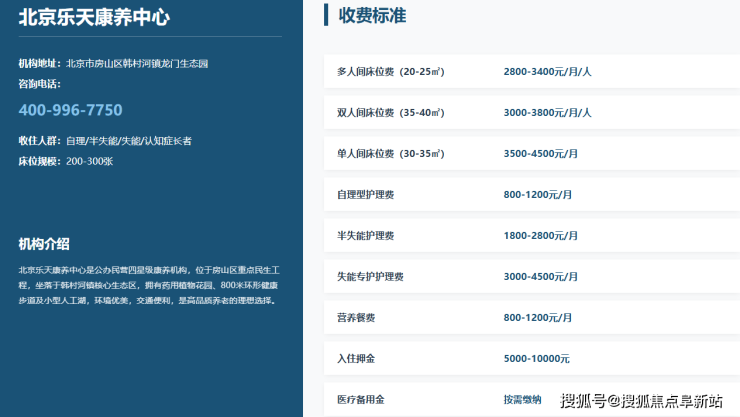Image resolution: width=740 pixels, height=417 pixels.
Task: Click the price 3500-4500元/月
Action: [x=541, y=154]
